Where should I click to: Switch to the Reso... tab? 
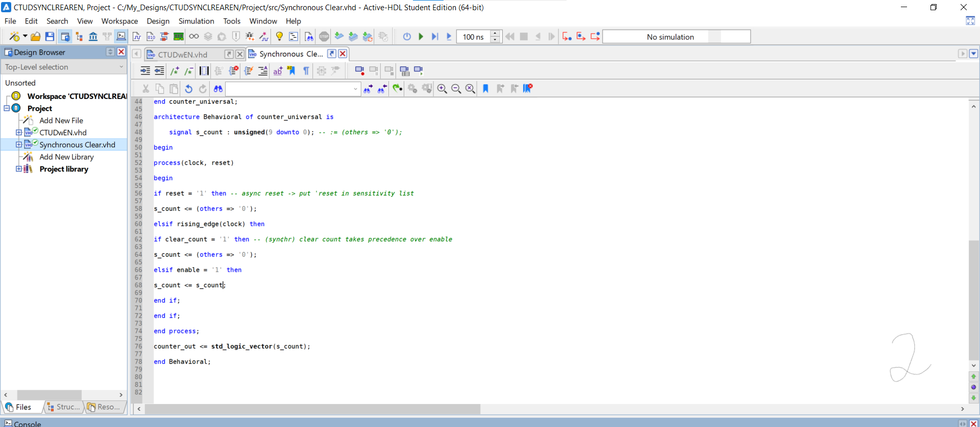pos(104,407)
